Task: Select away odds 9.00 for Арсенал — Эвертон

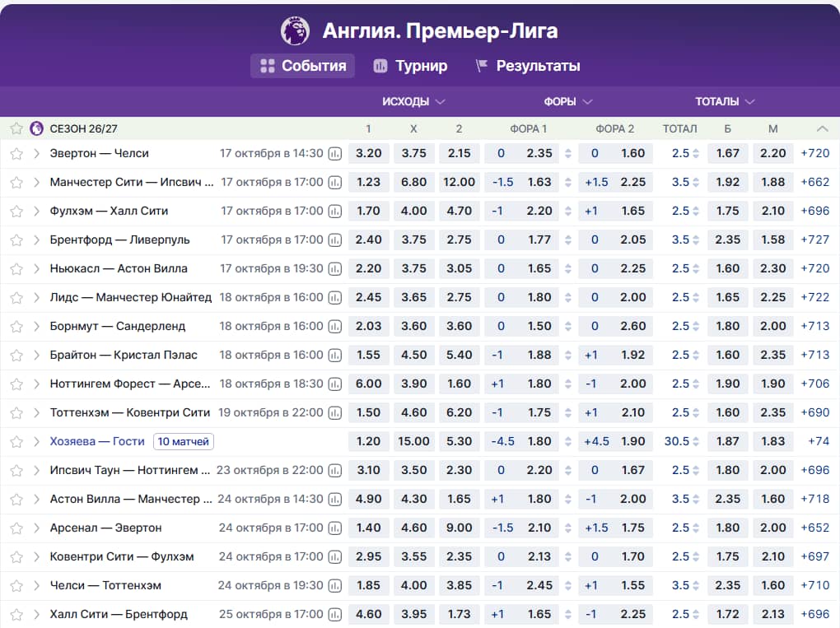Action: tap(459, 528)
